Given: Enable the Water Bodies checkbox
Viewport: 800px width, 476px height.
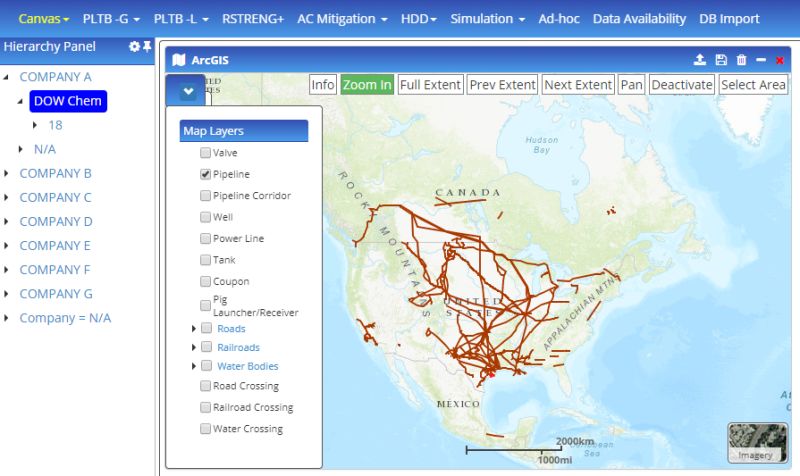Looking at the screenshot, I should [x=206, y=366].
